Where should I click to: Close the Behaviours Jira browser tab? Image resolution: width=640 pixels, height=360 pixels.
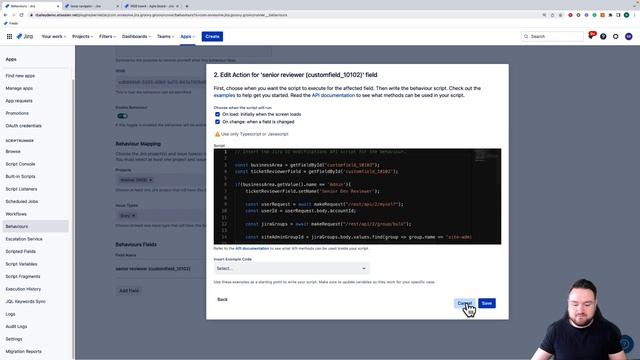tap(58, 6)
